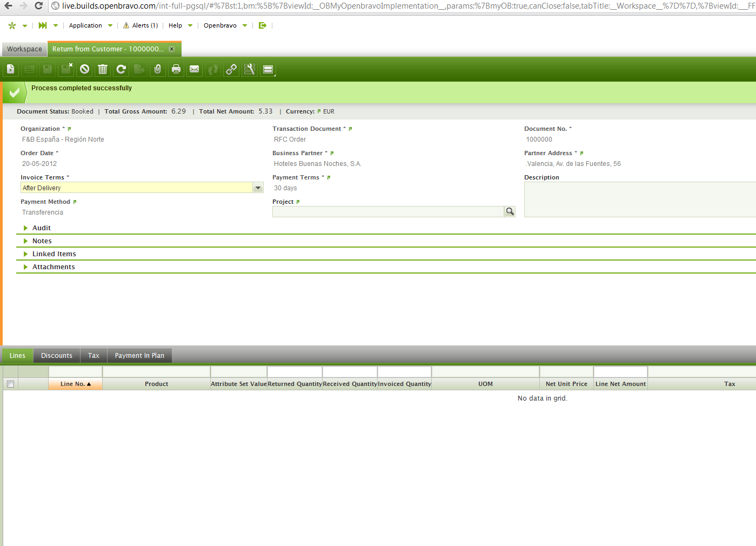Click the insert new row toolbar icon

coord(29,69)
